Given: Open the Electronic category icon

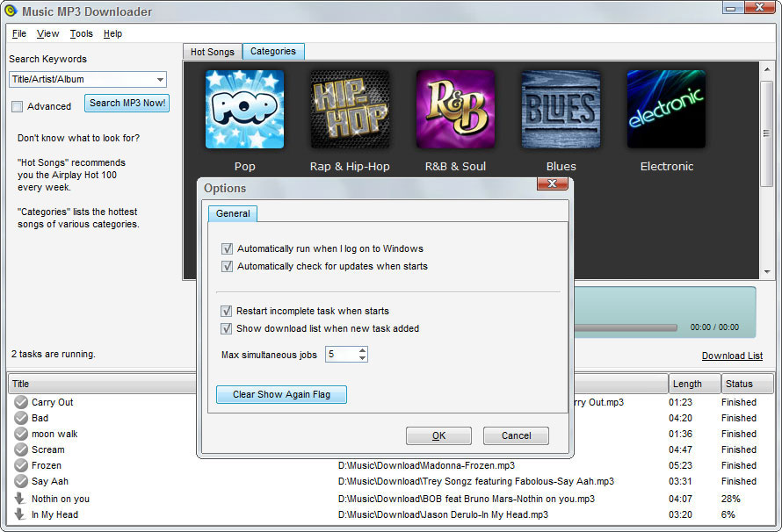Looking at the screenshot, I should 666,109.
